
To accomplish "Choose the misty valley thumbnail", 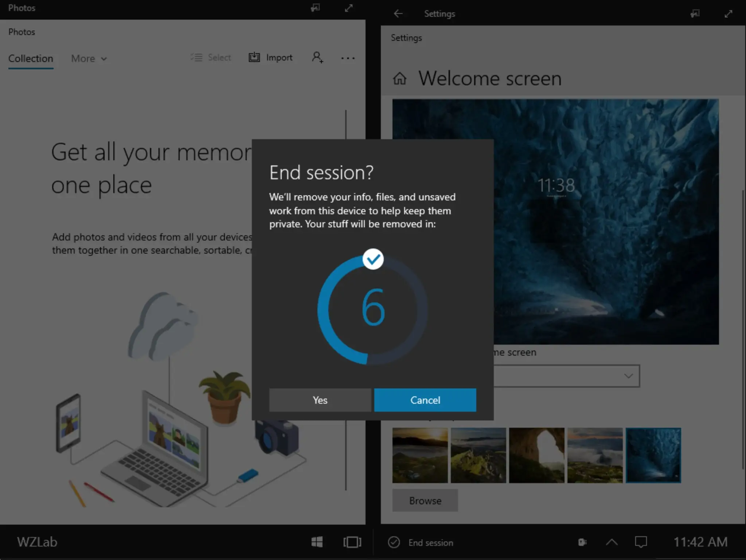I will pos(595,455).
